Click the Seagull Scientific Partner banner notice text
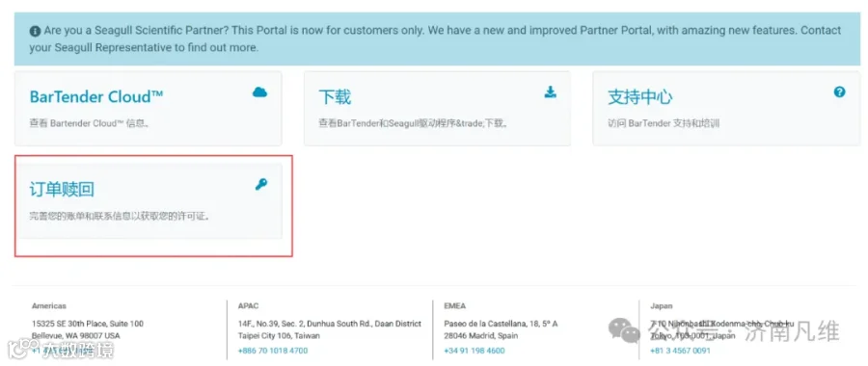Viewport: 868px width, 366px height. coord(435,39)
